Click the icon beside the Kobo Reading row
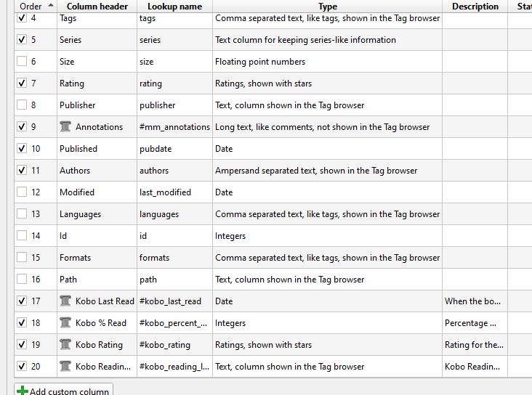Viewport: 532px width, 395px height. (65, 367)
